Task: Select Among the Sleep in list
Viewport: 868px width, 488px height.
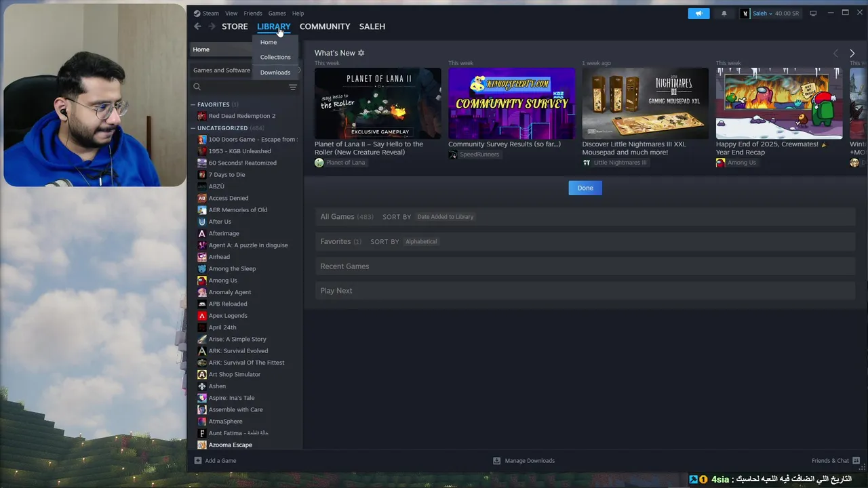Action: pos(232,268)
